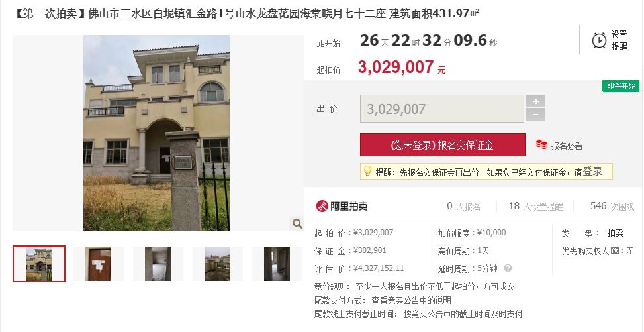Select the door with notice thumbnail
The image size is (644, 332).
pyautogui.click(x=98, y=264)
